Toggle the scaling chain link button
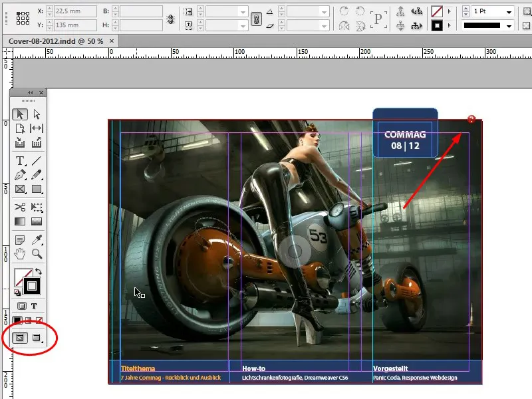 coord(257,19)
